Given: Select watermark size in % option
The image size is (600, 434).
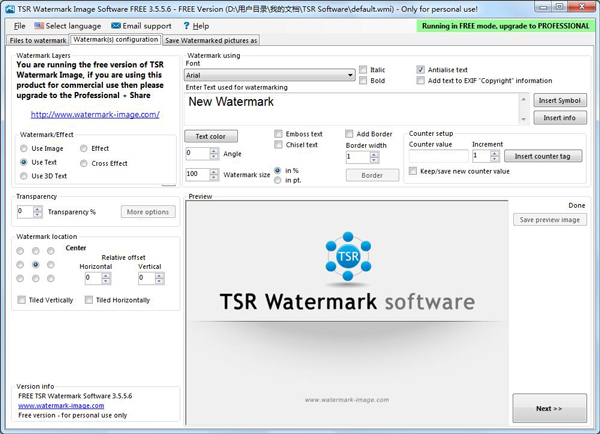Looking at the screenshot, I should 278,170.
